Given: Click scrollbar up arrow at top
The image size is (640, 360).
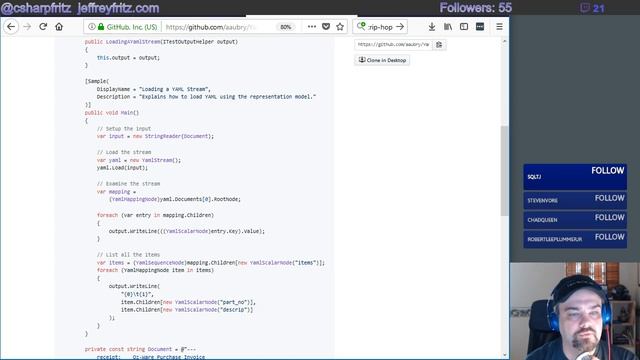Looking at the screenshot, I should pyautogui.click(x=504, y=41).
